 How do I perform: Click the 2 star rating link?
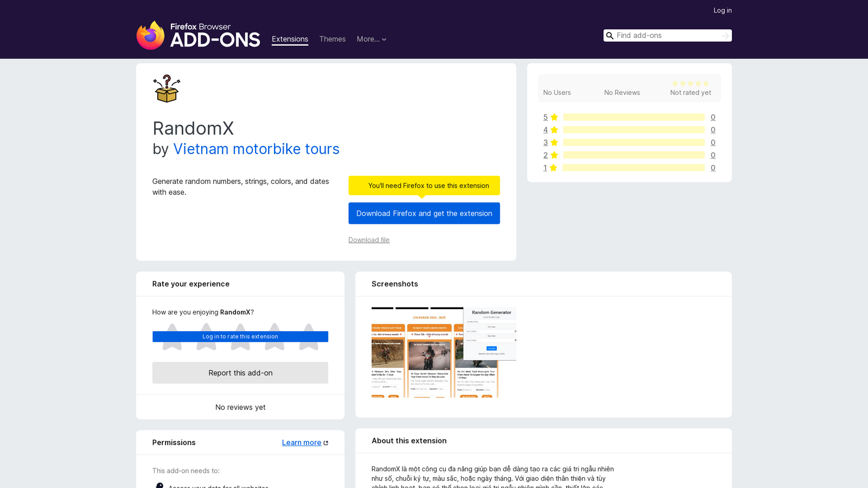(545, 155)
